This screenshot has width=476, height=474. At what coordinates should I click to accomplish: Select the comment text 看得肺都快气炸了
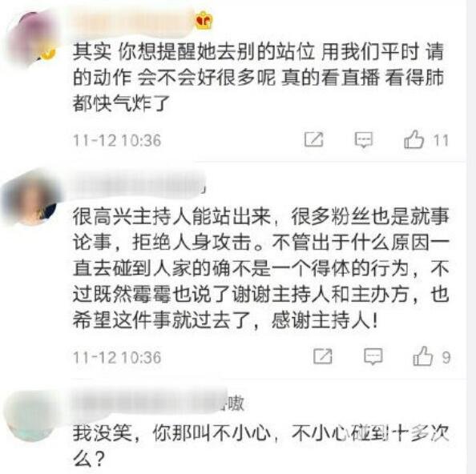[x=258, y=90]
